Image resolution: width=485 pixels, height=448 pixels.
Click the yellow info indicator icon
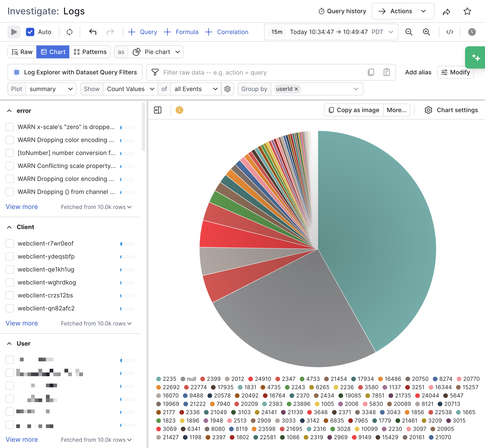click(x=179, y=110)
